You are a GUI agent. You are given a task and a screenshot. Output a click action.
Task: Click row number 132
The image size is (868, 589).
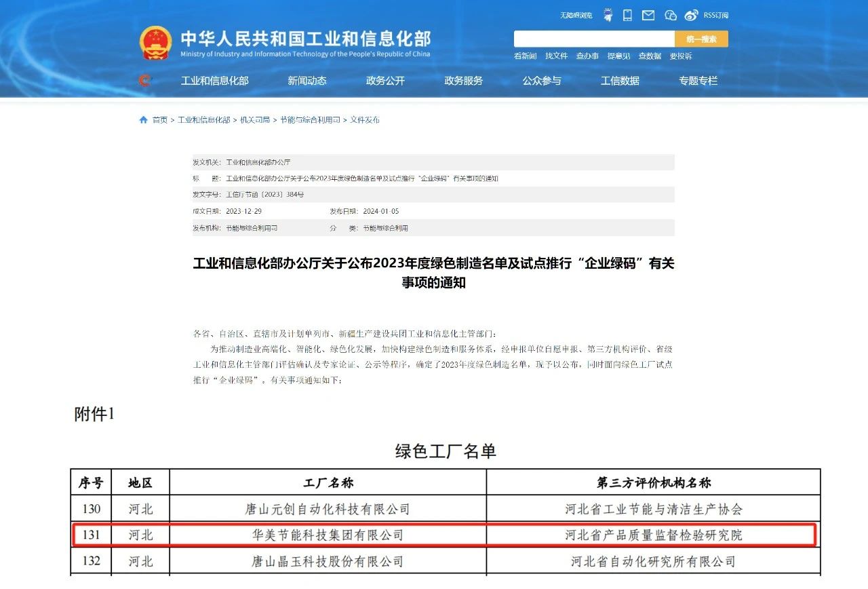click(x=91, y=561)
